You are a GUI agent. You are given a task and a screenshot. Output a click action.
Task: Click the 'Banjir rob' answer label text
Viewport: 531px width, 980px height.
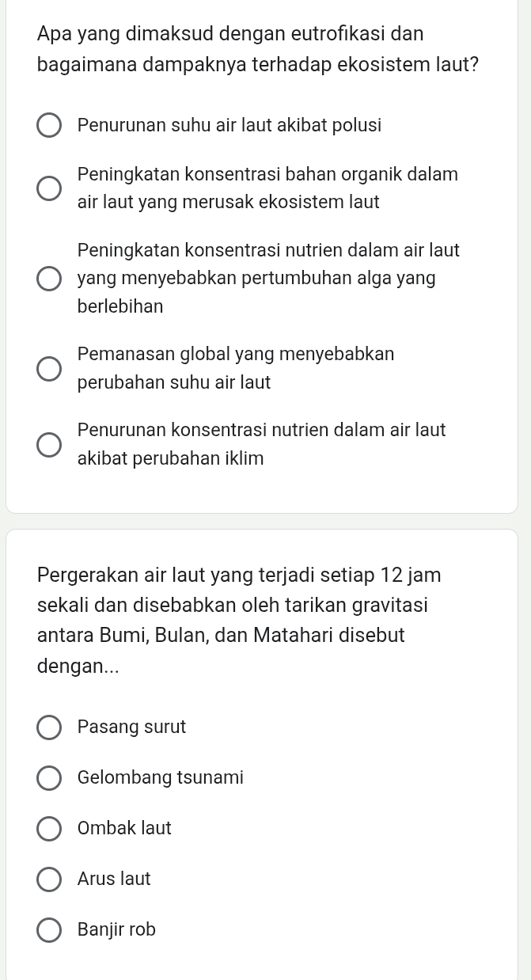click(x=117, y=930)
